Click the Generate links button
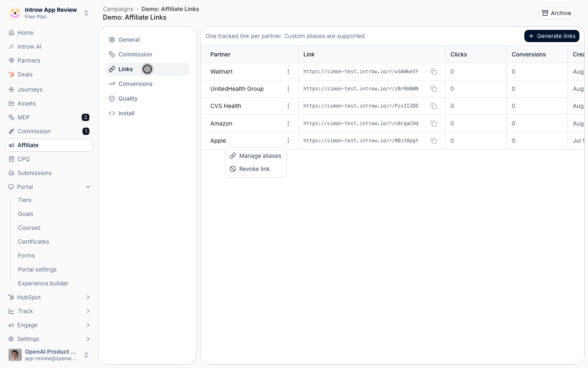This screenshot has width=588, height=368. 552,36
